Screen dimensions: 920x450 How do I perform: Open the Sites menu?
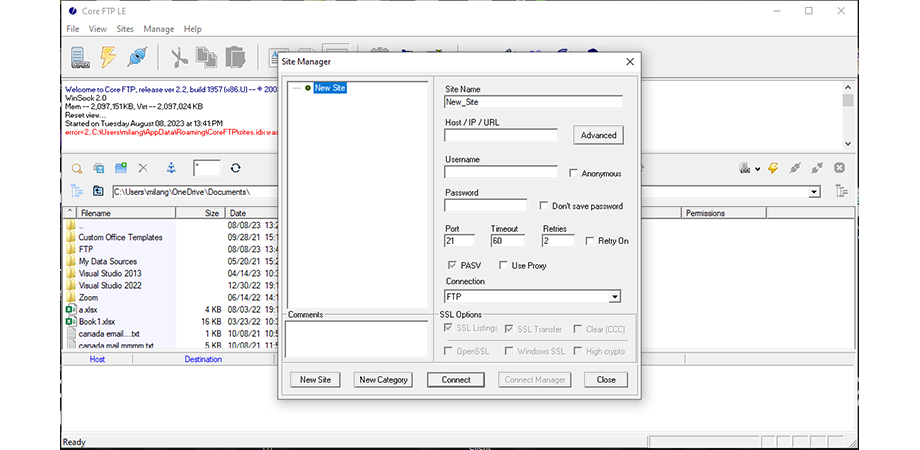pyautogui.click(x=125, y=29)
